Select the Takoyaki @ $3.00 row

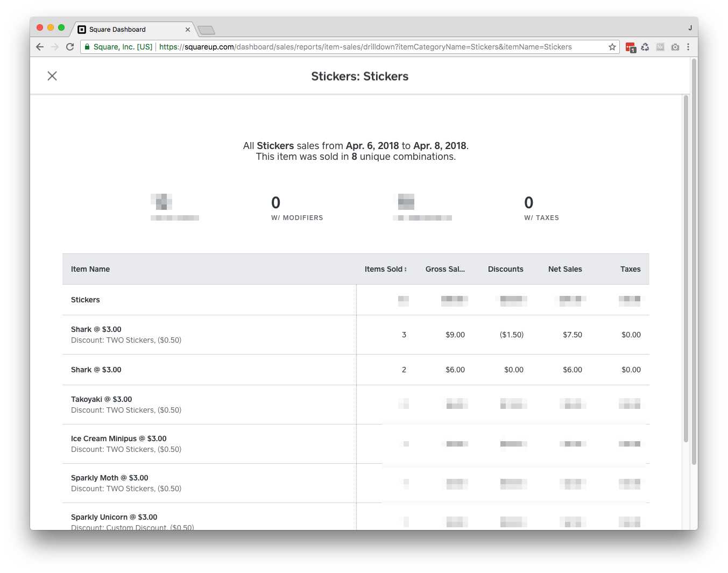pos(356,405)
